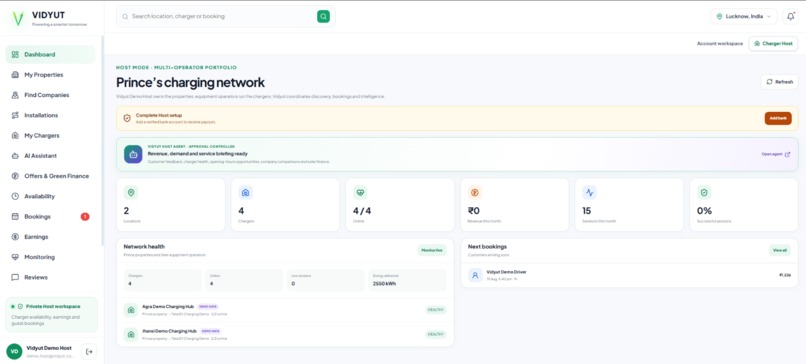The width and height of the screenshot is (806, 364).
Task: Go to My Properties in sidebar
Action: [x=50, y=75]
